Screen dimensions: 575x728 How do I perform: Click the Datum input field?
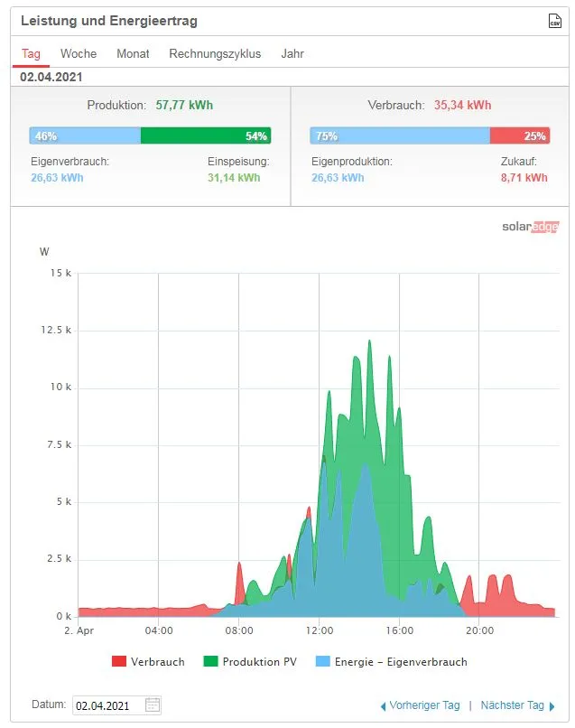tap(117, 705)
